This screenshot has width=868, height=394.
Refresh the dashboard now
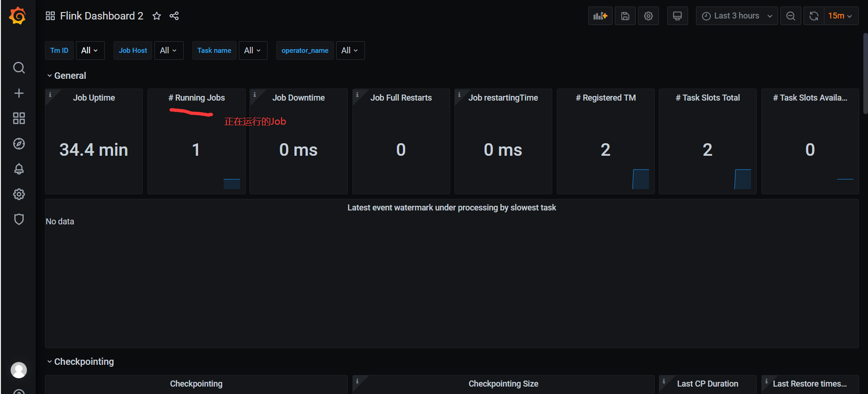814,16
